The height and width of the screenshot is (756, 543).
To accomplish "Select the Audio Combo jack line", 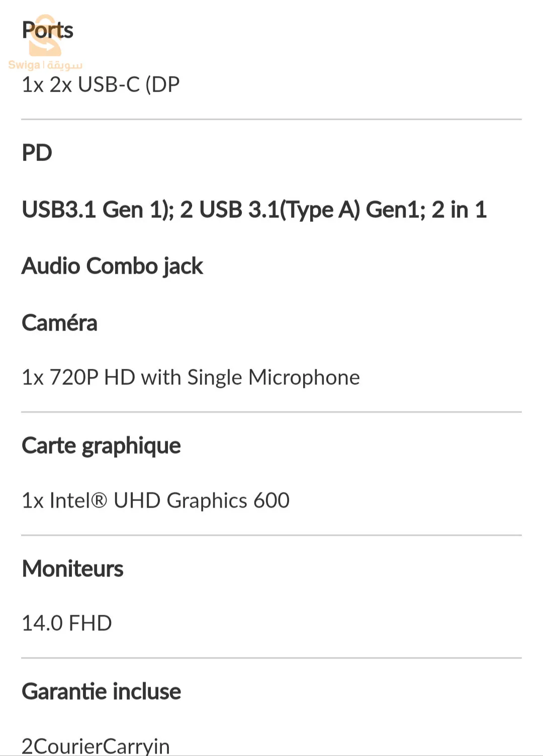I will coord(112,266).
